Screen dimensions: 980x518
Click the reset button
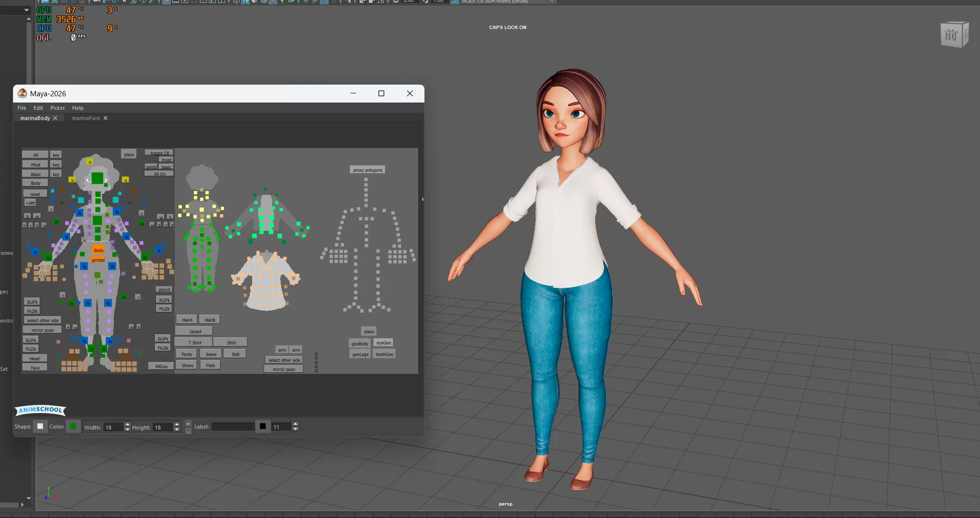35,194
